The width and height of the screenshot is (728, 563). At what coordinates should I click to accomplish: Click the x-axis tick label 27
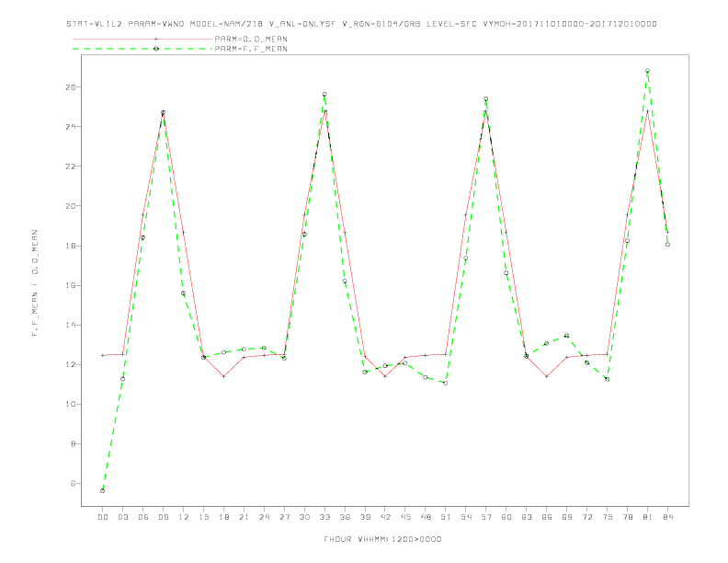click(x=284, y=517)
